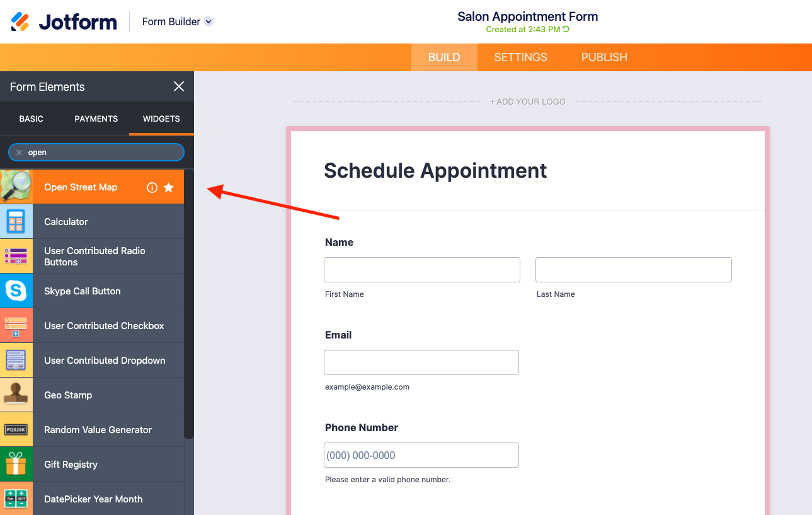Choose the Random Value Generator icon
The image size is (812, 515).
tap(16, 430)
